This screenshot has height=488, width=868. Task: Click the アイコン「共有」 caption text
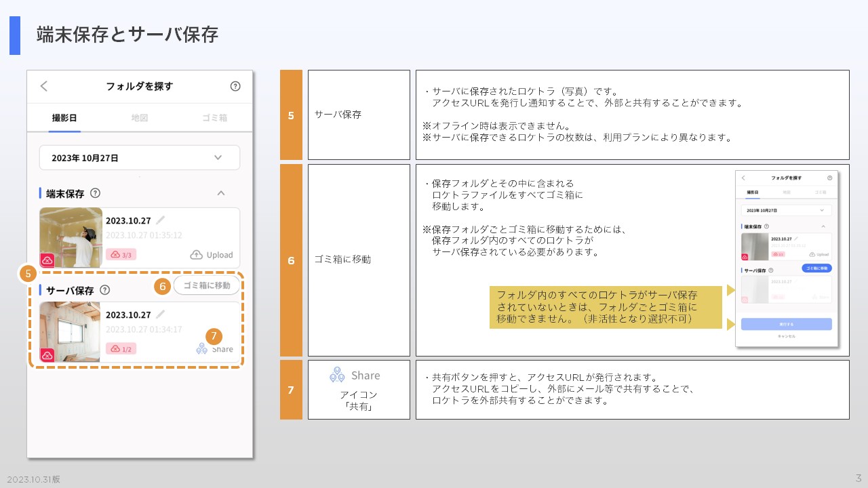click(x=359, y=401)
